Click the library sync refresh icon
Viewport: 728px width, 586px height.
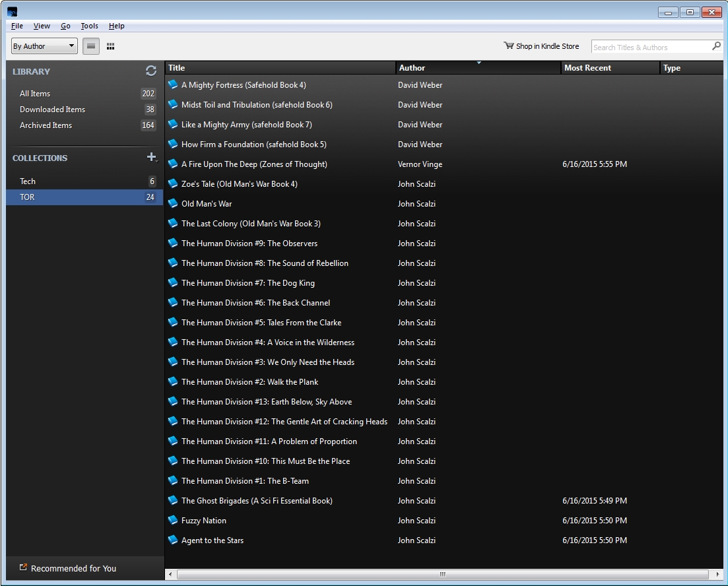pyautogui.click(x=151, y=71)
